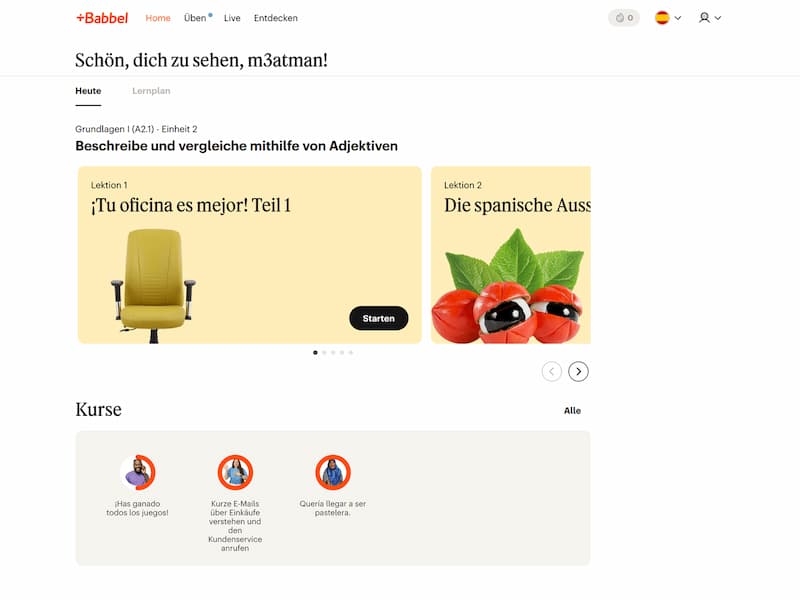Jump to the second carousel dot

click(x=324, y=353)
